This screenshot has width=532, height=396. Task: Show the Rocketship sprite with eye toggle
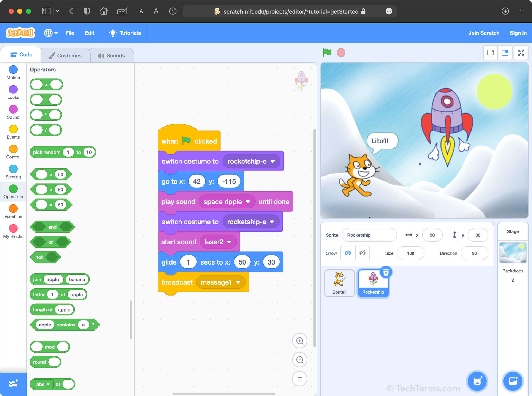pos(348,253)
